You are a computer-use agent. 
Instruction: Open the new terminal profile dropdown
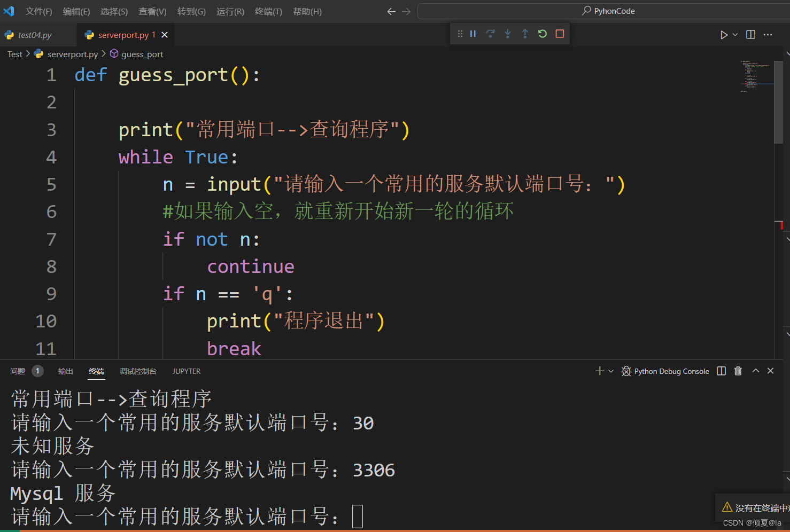[611, 371]
